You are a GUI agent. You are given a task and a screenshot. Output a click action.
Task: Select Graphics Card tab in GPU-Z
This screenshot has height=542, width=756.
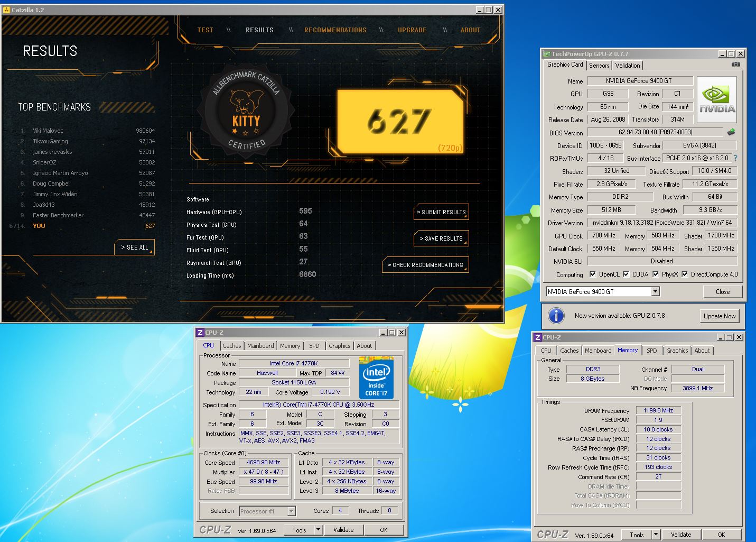(x=565, y=65)
